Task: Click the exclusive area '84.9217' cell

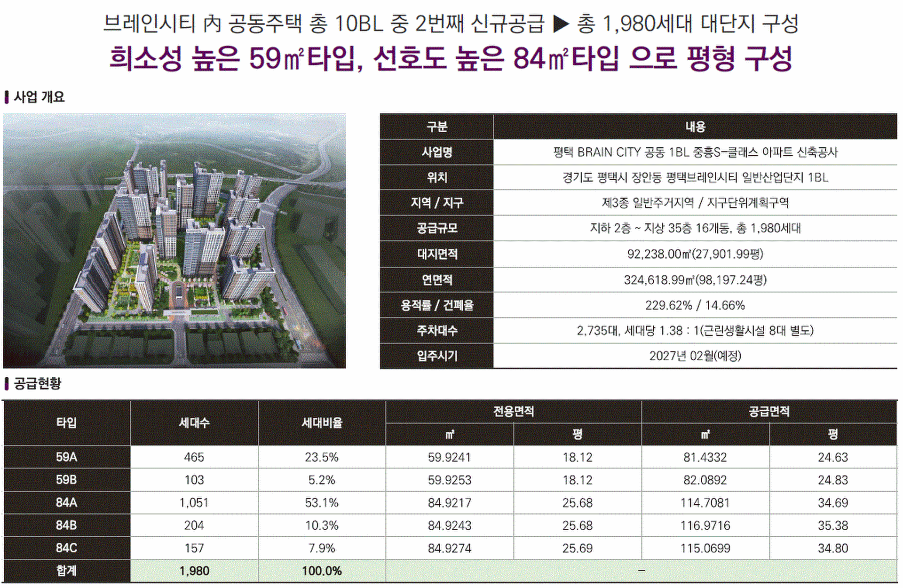Action: pyautogui.click(x=450, y=503)
